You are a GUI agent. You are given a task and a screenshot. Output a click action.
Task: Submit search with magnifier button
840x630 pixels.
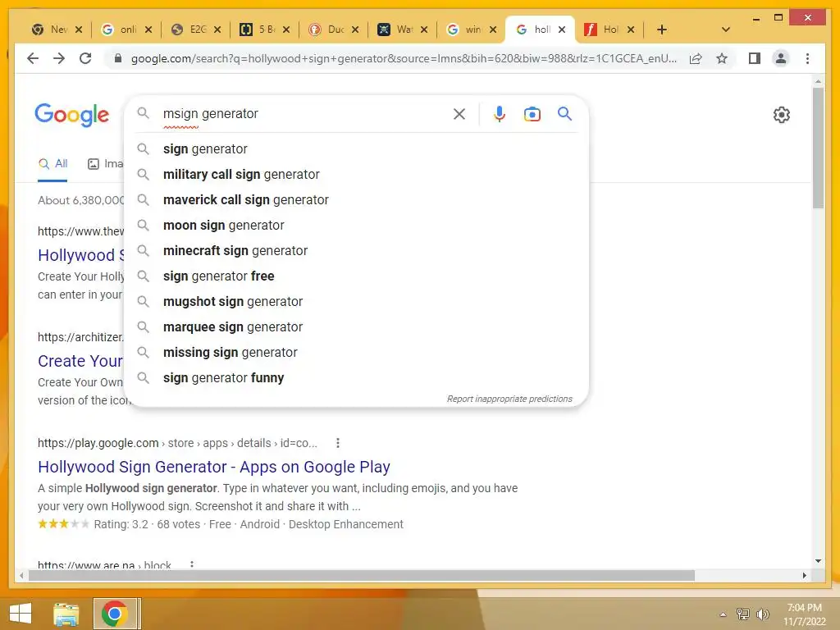coord(564,113)
